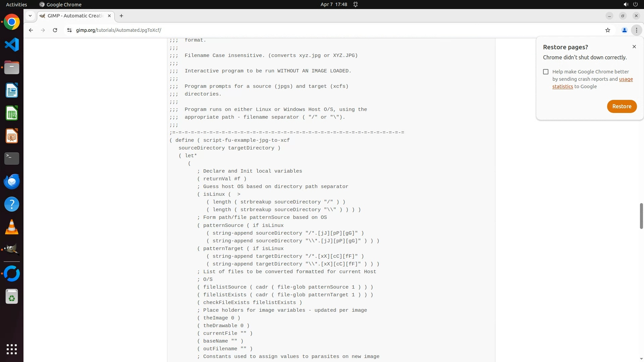Open Chrome profile avatar menu
Image resolution: width=644 pixels, height=362 pixels.
coord(624,30)
